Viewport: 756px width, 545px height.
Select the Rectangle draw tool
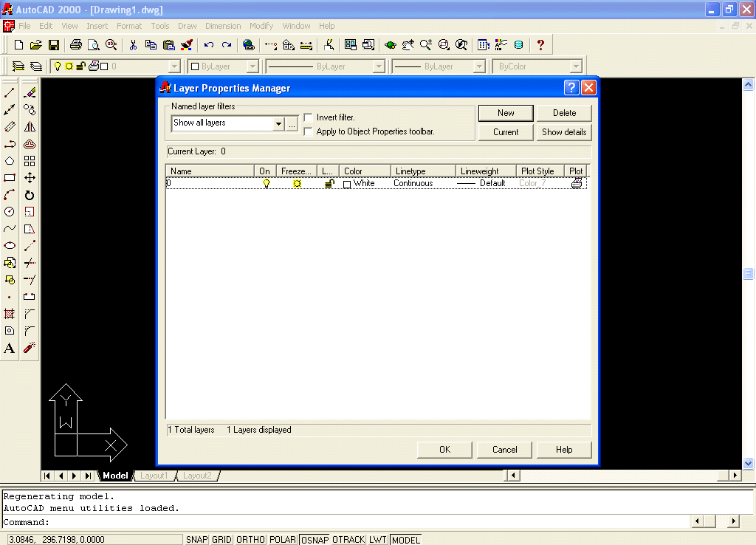click(x=10, y=177)
